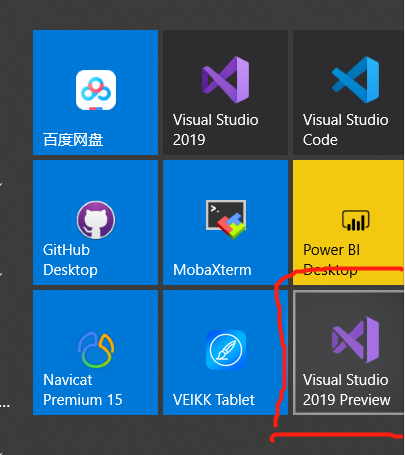
Task: Launch Visual Studio 2019 purple logo
Action: point(226,80)
